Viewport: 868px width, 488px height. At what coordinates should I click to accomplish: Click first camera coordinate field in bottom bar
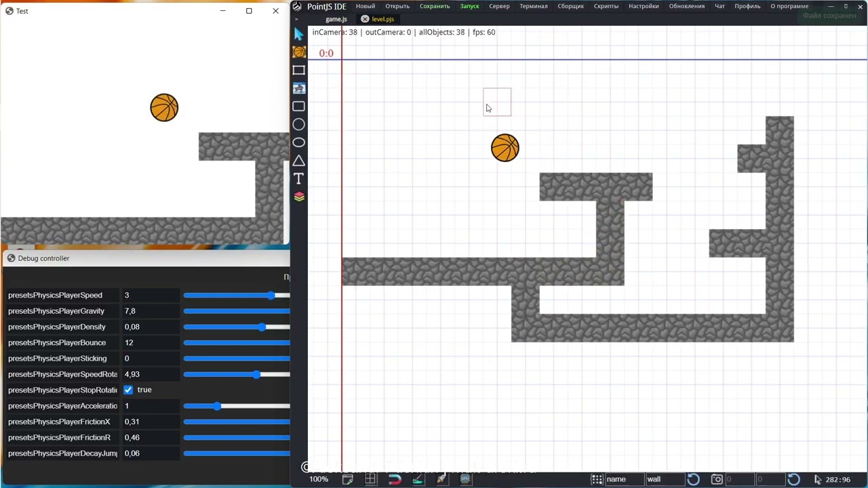(x=738, y=479)
